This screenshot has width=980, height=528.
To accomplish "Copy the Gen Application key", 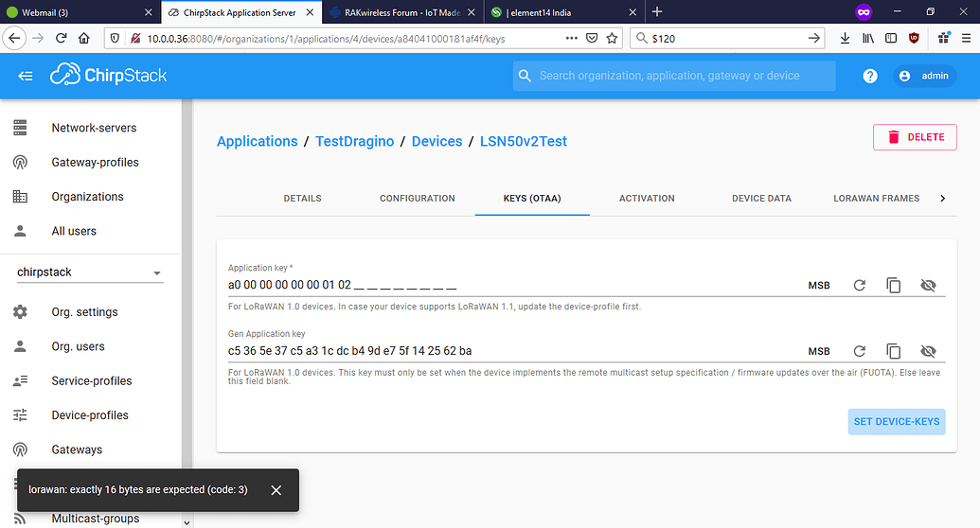I will (893, 351).
